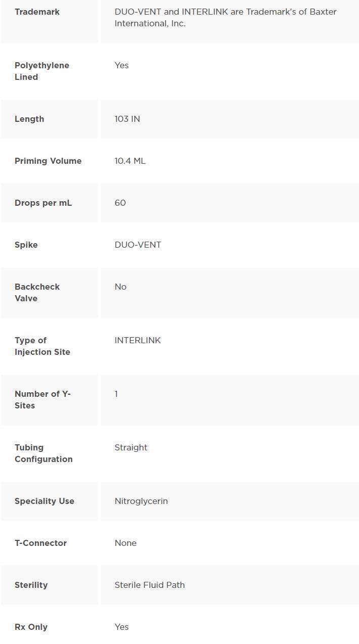Click the Trademark row label
This screenshot has height=644, width=359.
(x=37, y=12)
